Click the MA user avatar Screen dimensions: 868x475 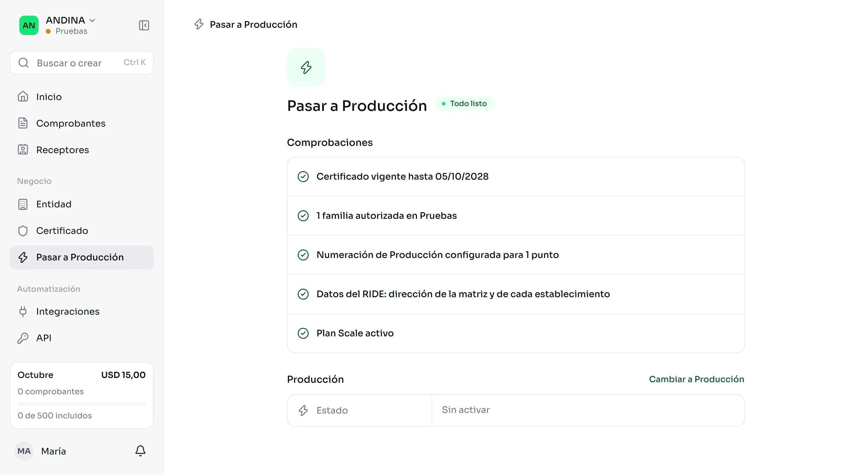click(x=24, y=451)
